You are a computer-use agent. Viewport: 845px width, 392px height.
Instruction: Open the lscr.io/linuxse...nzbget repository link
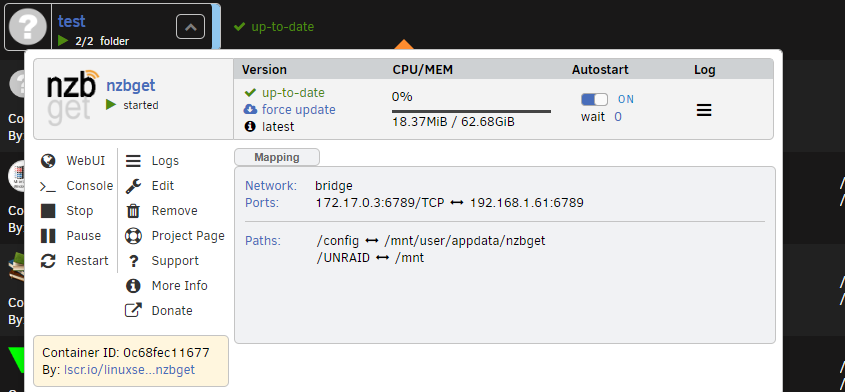[129, 370]
